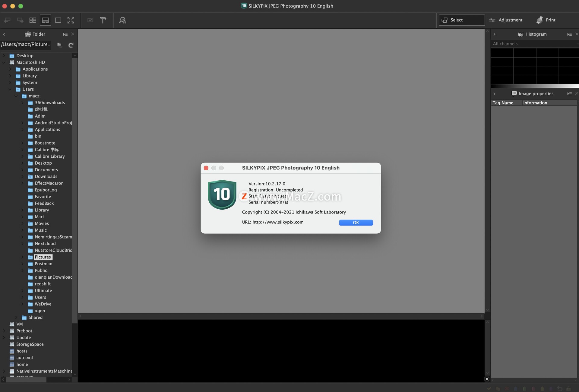Click the red X icon in status bar

[507, 389]
